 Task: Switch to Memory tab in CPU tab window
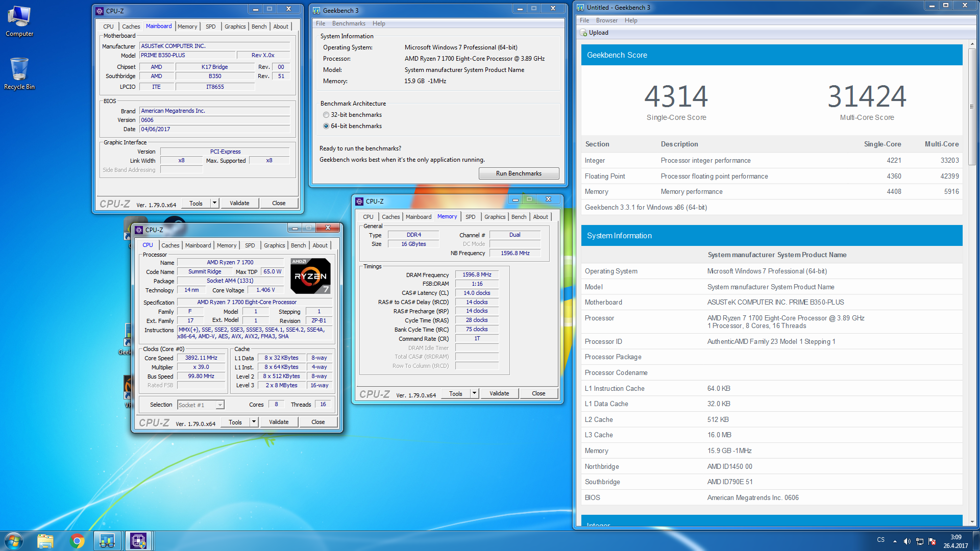[x=227, y=245]
